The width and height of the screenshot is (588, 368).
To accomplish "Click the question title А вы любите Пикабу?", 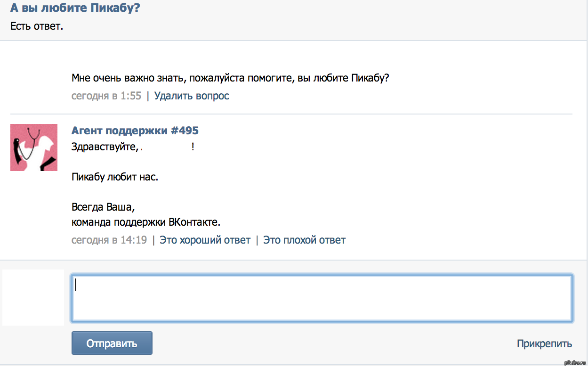I will [75, 8].
